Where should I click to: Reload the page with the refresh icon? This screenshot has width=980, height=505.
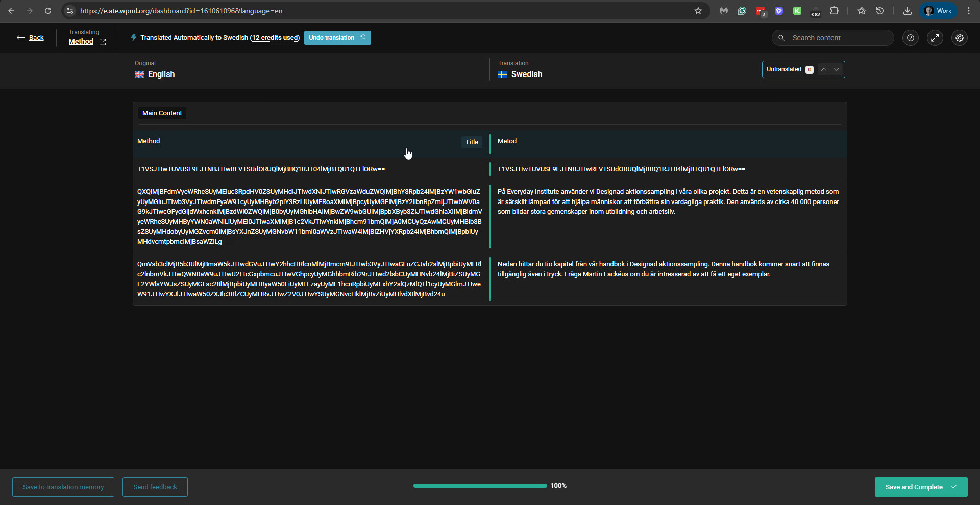48,11
